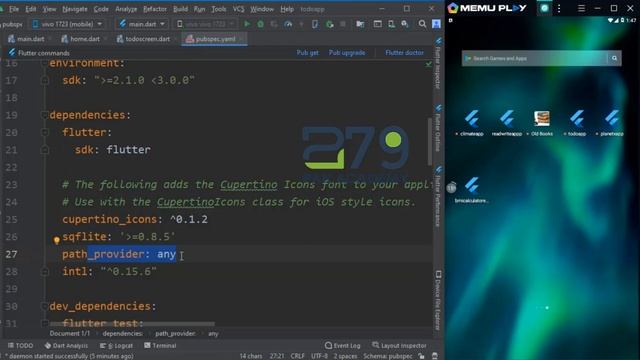The width and height of the screenshot is (640, 360).
Task: Click the lightbulb intention icon on sqflite line
Action: coord(57,240)
